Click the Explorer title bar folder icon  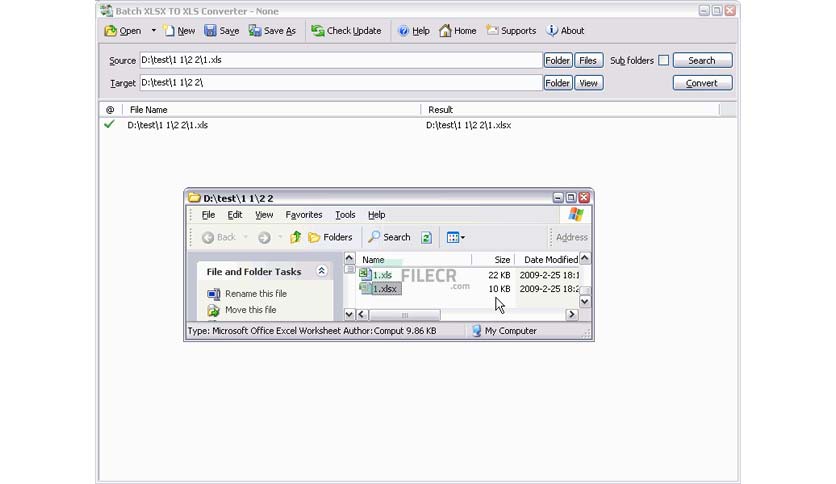(x=194, y=198)
